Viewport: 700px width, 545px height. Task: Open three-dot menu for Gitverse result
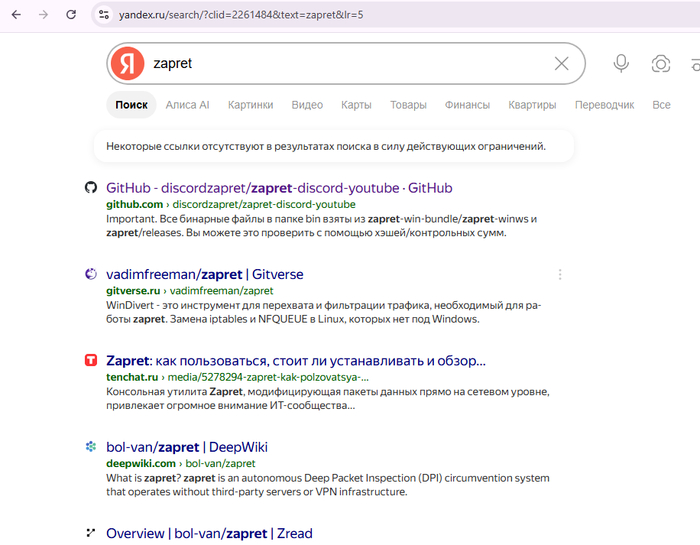click(x=560, y=275)
